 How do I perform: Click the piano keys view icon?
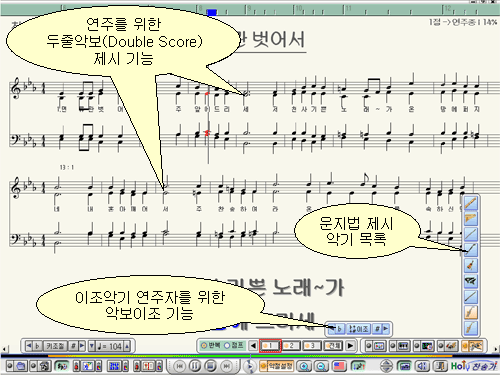[x=403, y=346]
